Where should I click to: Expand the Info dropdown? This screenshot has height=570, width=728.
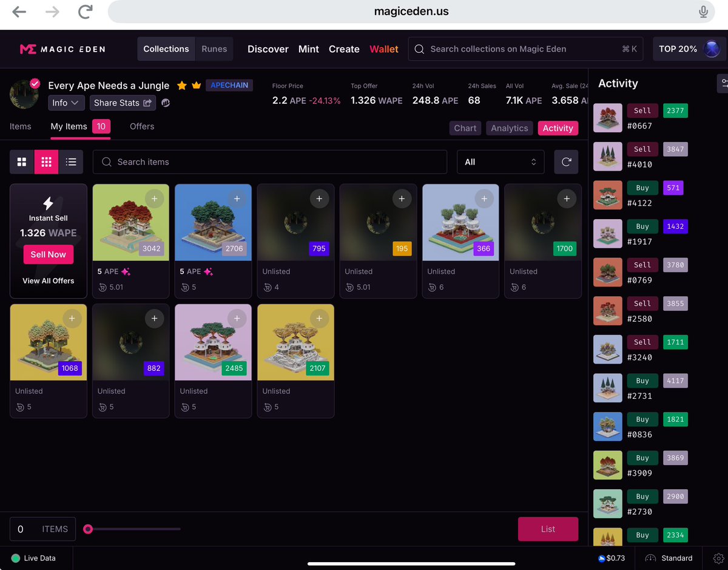pos(66,103)
